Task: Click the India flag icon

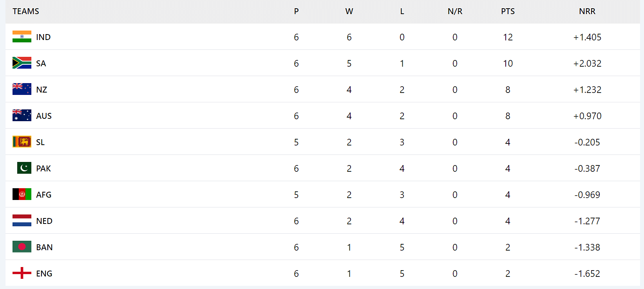Action: pos(22,37)
